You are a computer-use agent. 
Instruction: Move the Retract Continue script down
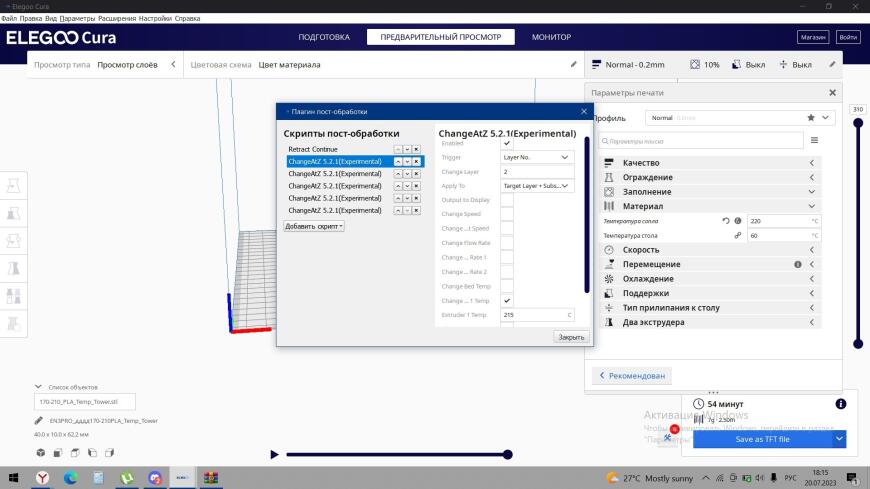click(x=407, y=149)
